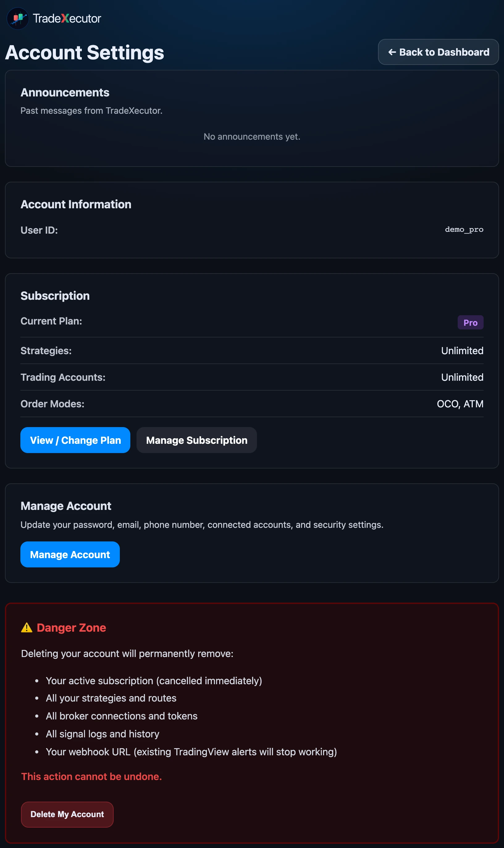The height and width of the screenshot is (848, 504).
Task: Click the "Current Plan:" label
Action: pos(51,321)
